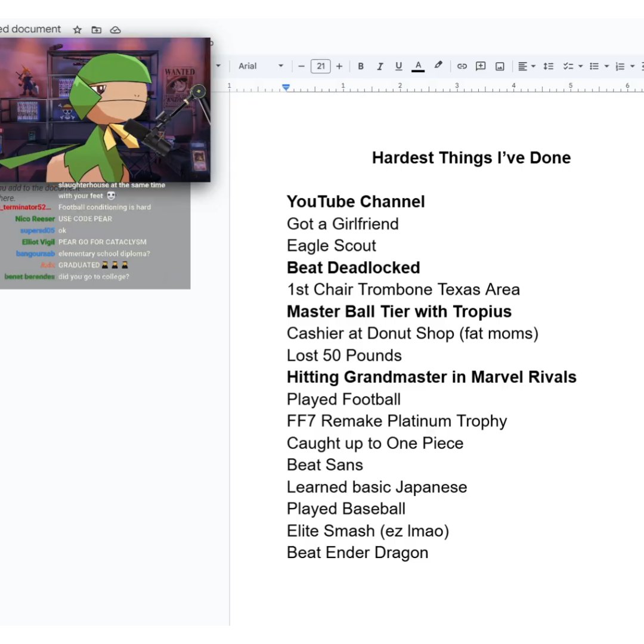
Task: Click 'Learned basic Japanese' line
Action: tap(377, 487)
